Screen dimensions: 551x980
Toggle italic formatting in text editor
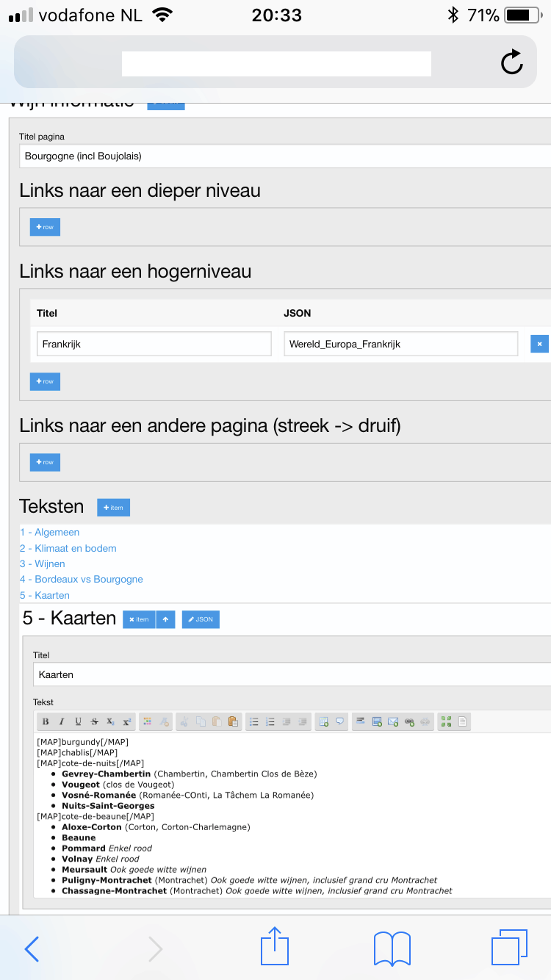click(x=62, y=721)
